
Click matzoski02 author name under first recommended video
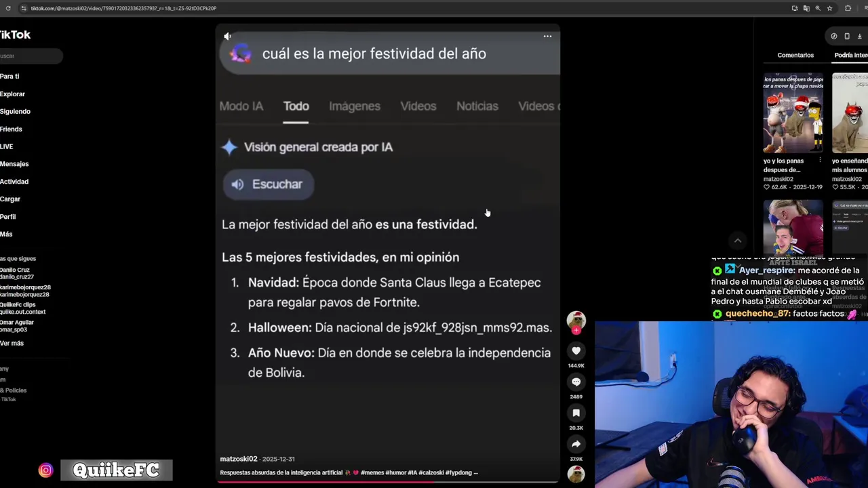coord(778,179)
